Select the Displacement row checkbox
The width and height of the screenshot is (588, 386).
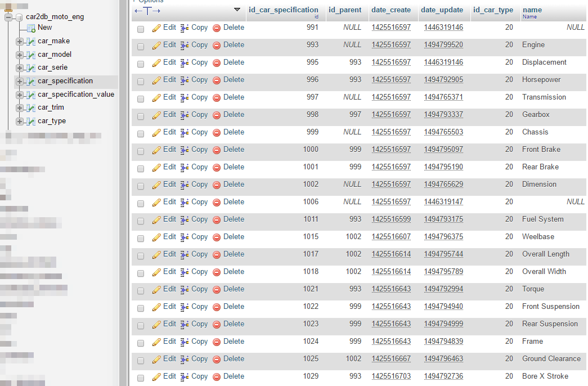[141, 64]
